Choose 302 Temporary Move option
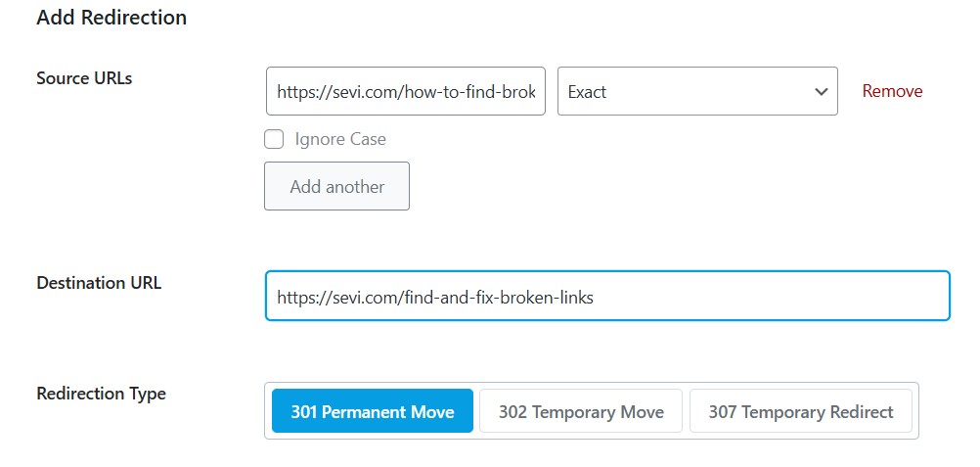Viewport: 980px width, 467px height. tap(581, 411)
